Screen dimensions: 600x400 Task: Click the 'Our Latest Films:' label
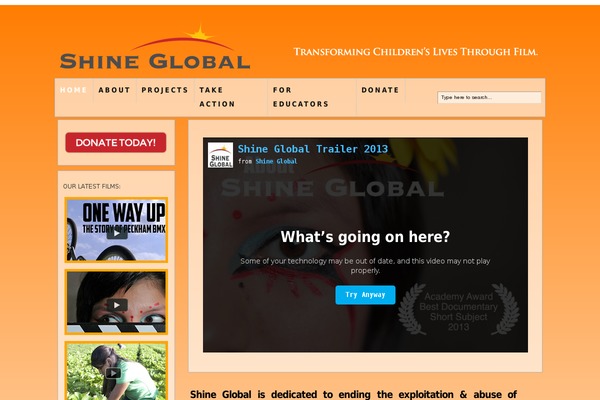click(x=91, y=186)
